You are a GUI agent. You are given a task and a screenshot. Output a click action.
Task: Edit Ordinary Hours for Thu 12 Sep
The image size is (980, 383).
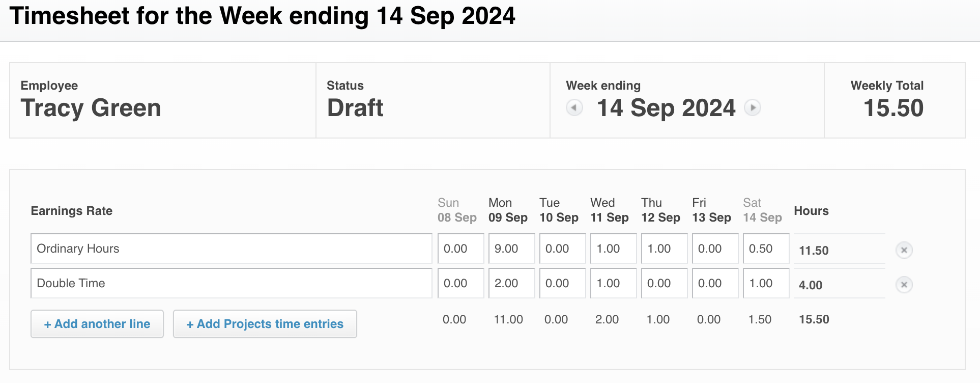point(665,249)
